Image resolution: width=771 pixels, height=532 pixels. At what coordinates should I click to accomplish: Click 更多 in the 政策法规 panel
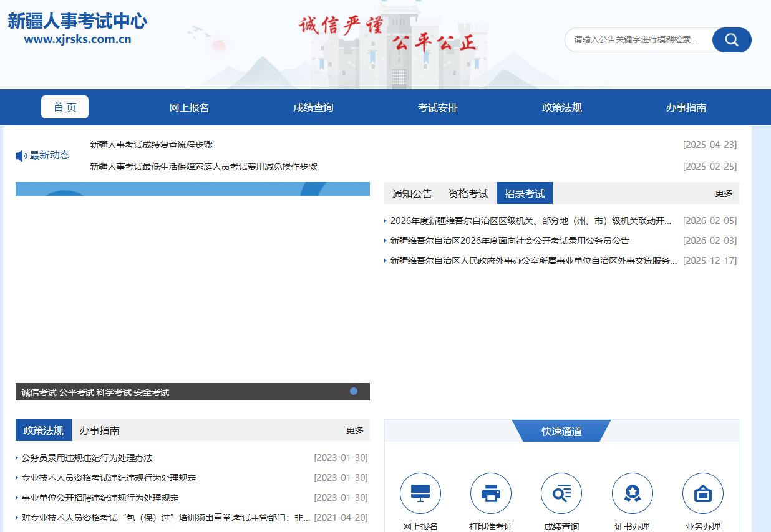click(x=355, y=430)
